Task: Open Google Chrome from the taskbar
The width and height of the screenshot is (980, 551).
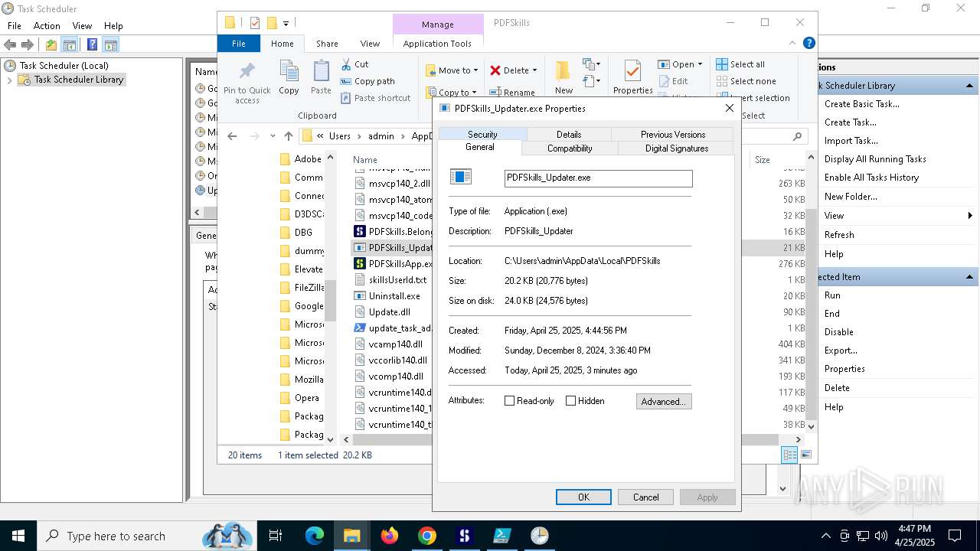Action: 427,536
